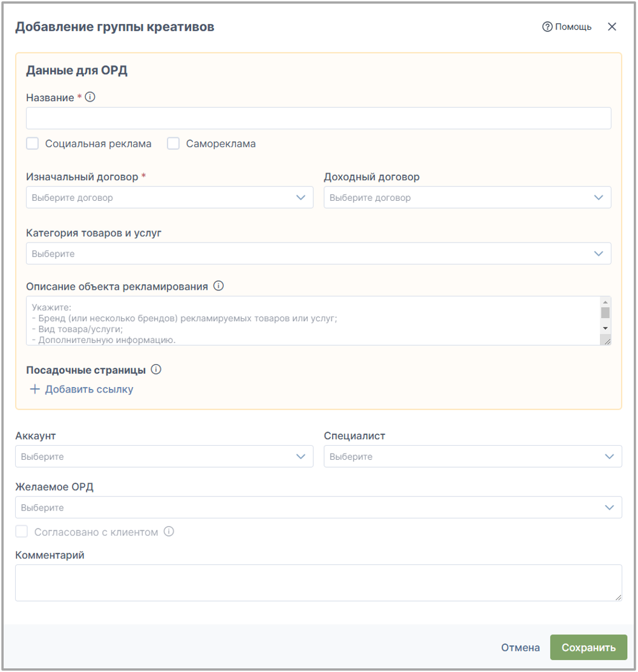Expand the Изначальный договор dropdown
Image resolution: width=638 pixels, height=672 pixels.
[x=170, y=198]
